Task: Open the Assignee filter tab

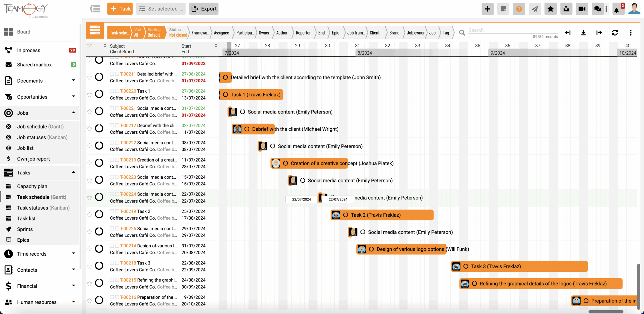Action: (221, 33)
